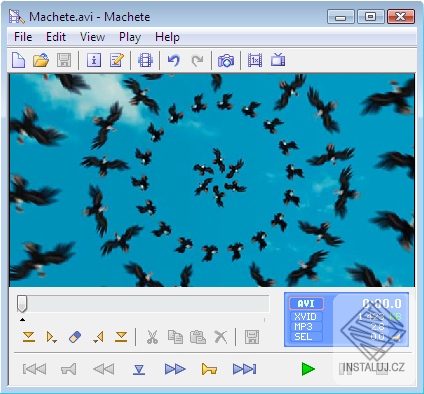This screenshot has height=394, width=424.
Task: Open the Edit menu
Action: pyautogui.click(x=56, y=37)
